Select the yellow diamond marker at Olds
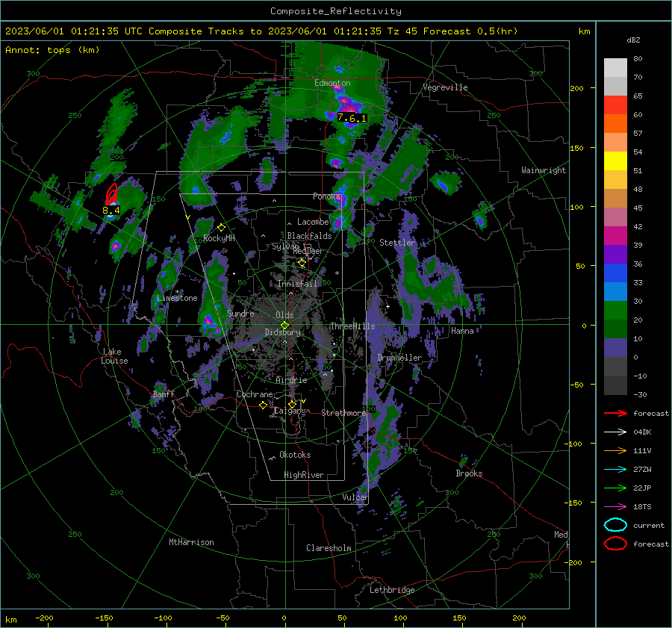The width and height of the screenshot is (672, 628). 284,326
